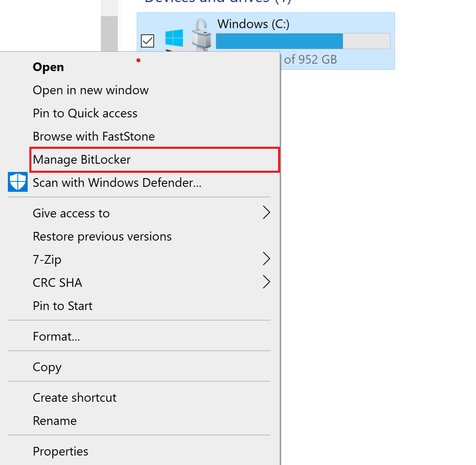Click the BitLocker padlock icon on the drive
This screenshot has height=465, width=476.
201,33
